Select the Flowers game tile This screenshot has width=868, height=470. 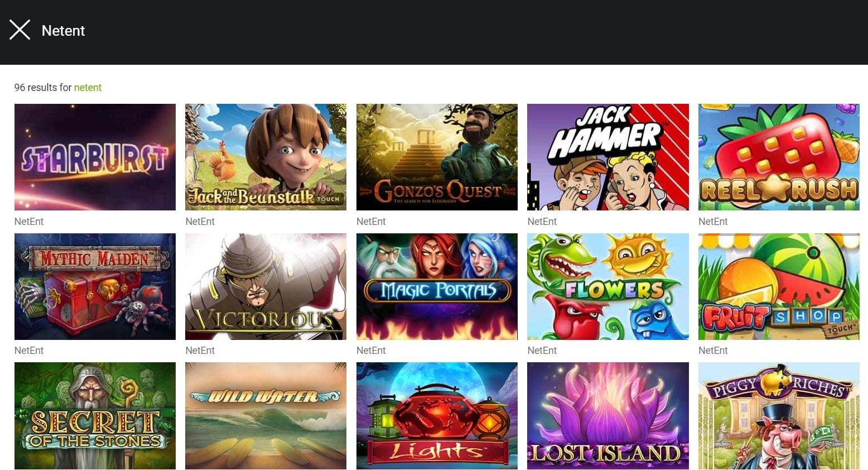[x=608, y=286]
